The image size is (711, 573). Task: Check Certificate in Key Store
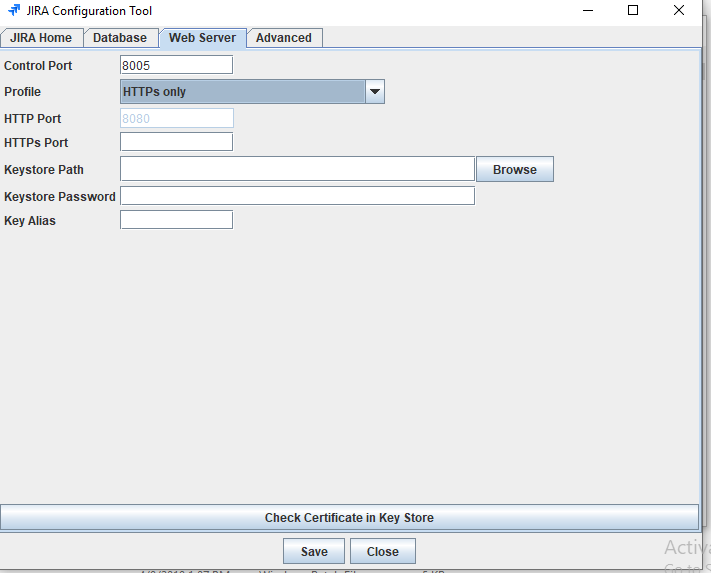pos(349,517)
